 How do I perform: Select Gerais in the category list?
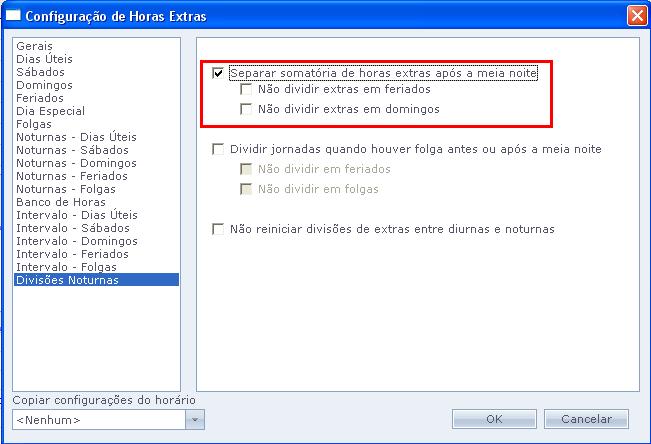pyautogui.click(x=96, y=46)
